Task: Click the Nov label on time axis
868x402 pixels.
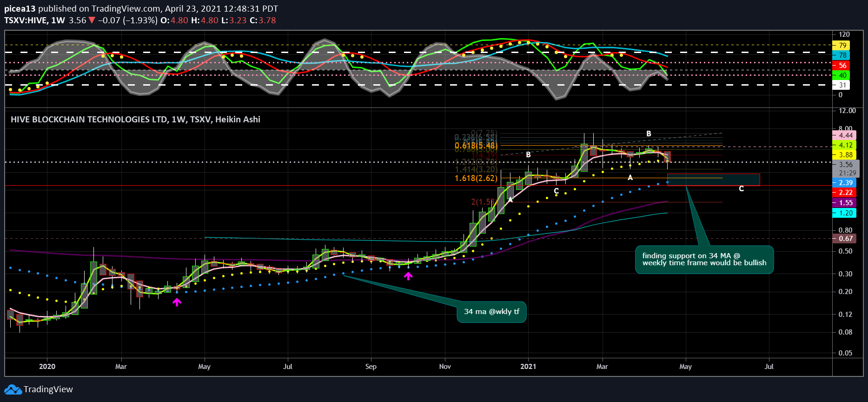Action: tap(445, 367)
